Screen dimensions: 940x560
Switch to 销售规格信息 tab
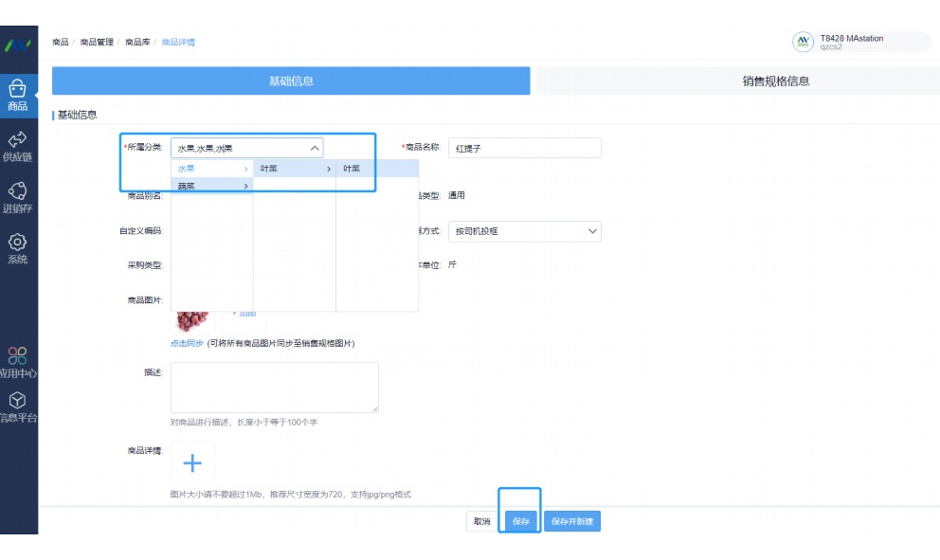coord(776,81)
